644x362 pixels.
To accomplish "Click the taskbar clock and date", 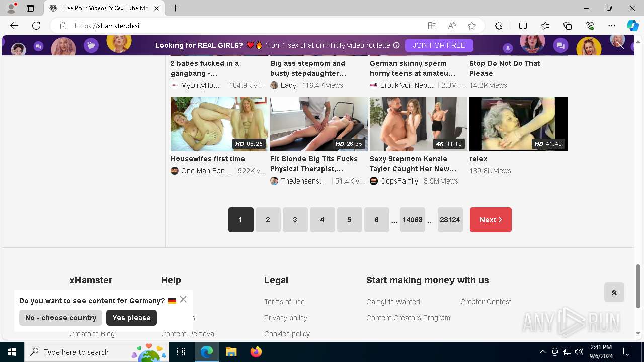I will [601, 352].
